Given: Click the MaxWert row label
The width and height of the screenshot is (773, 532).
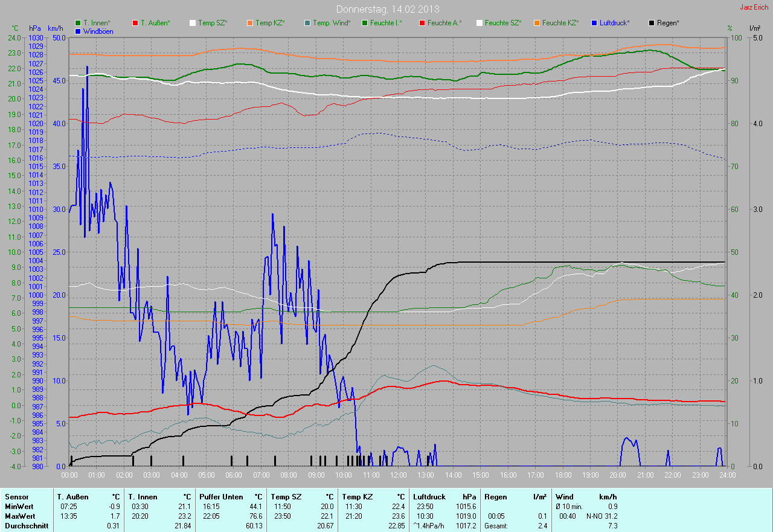Looking at the screenshot, I should pos(20,516).
